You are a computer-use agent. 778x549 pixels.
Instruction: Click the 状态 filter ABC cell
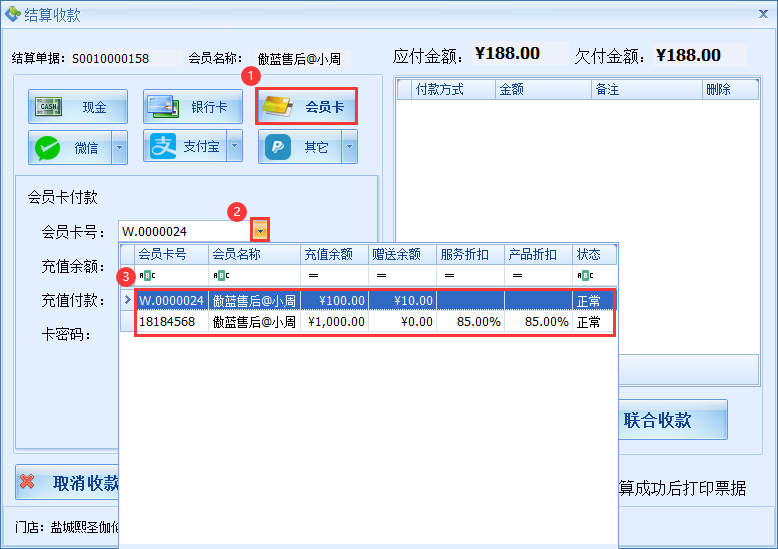(x=594, y=275)
